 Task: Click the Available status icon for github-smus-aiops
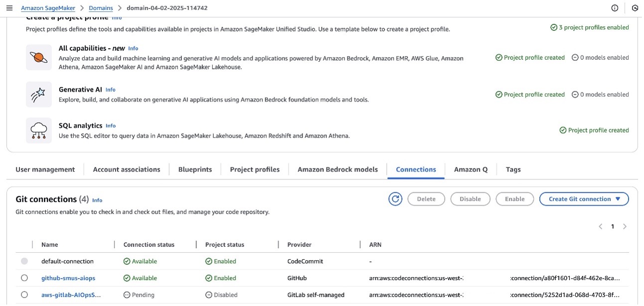(x=127, y=278)
